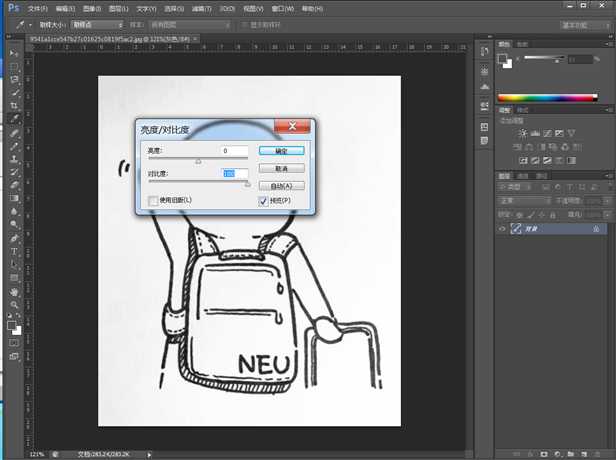Hide the Background layer with eye icon
616x460 pixels.
(x=502, y=229)
